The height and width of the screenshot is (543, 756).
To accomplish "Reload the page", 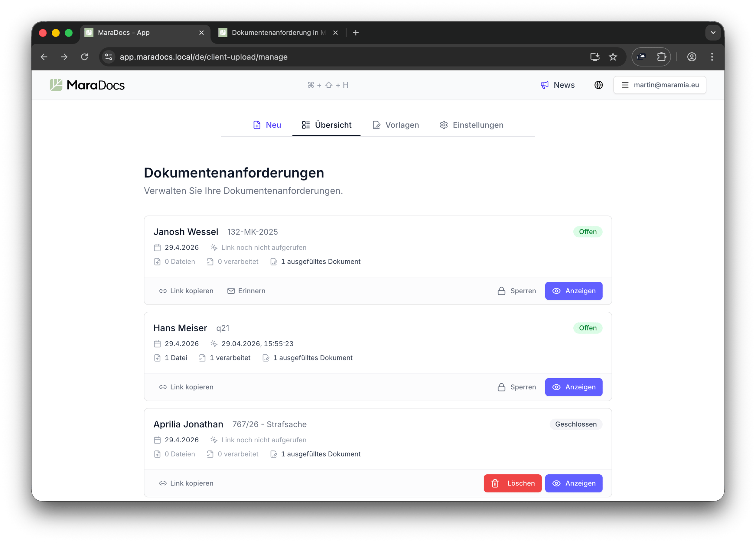I will [x=85, y=57].
